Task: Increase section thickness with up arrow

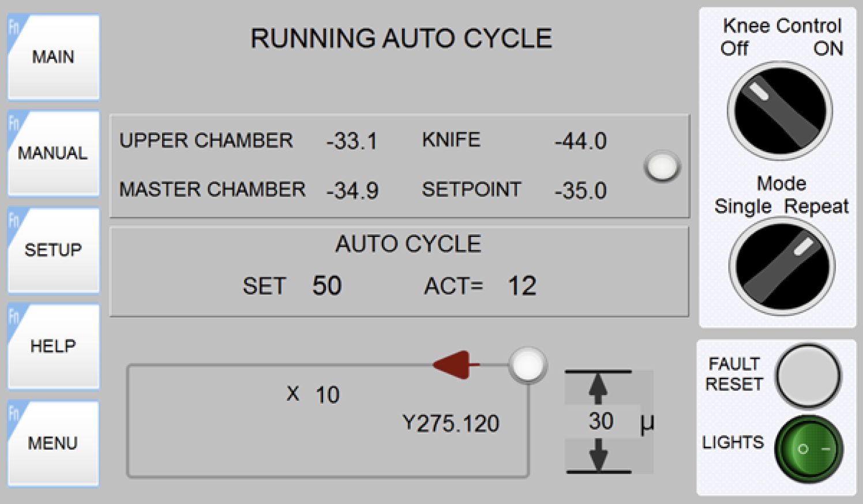Action: tap(598, 388)
